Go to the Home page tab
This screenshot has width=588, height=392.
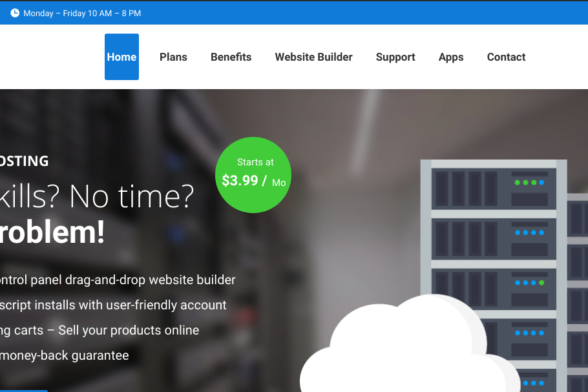pyautogui.click(x=121, y=57)
